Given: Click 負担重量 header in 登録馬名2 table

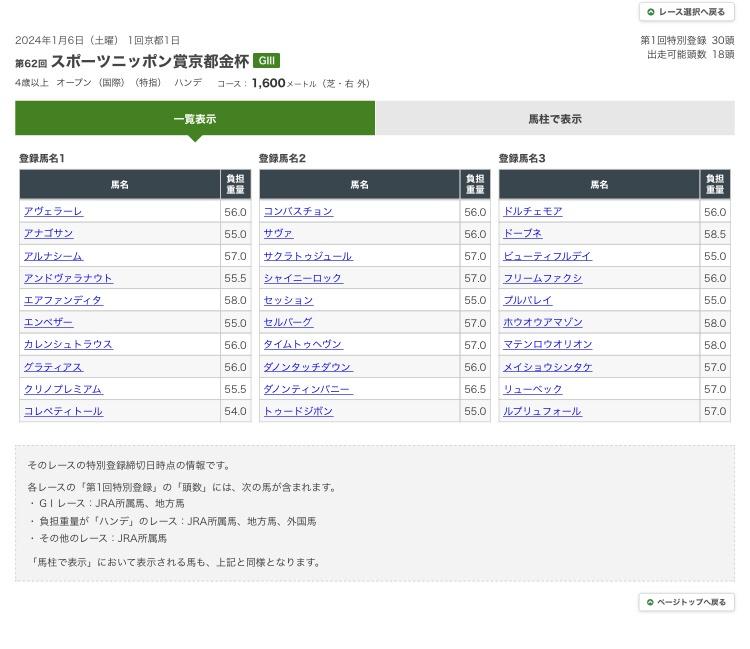Looking at the screenshot, I should (475, 184).
